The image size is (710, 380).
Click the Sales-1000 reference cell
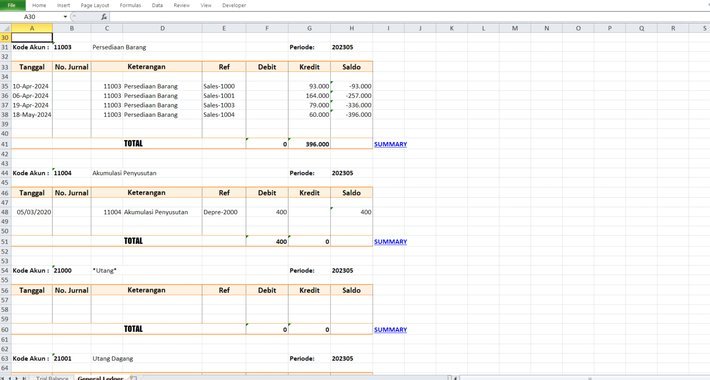224,86
